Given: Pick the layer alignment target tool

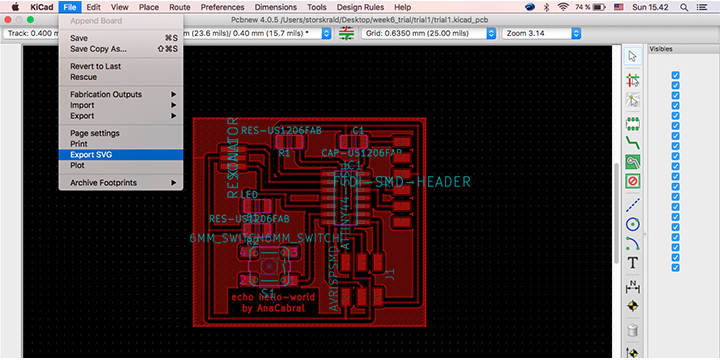Looking at the screenshot, I should [633, 305].
